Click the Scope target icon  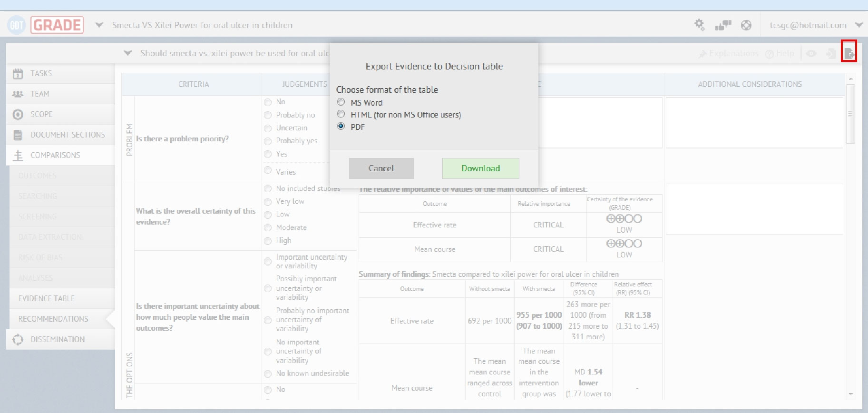[x=18, y=114]
